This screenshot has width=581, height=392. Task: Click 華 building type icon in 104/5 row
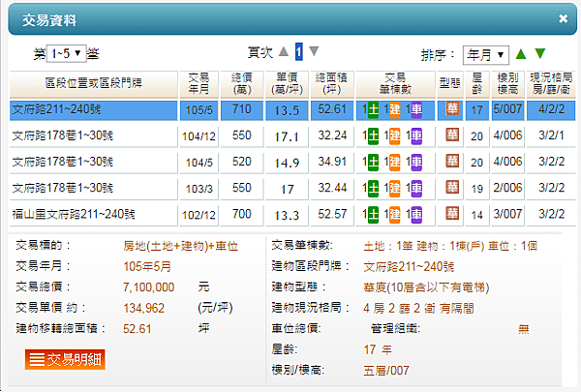point(452,162)
